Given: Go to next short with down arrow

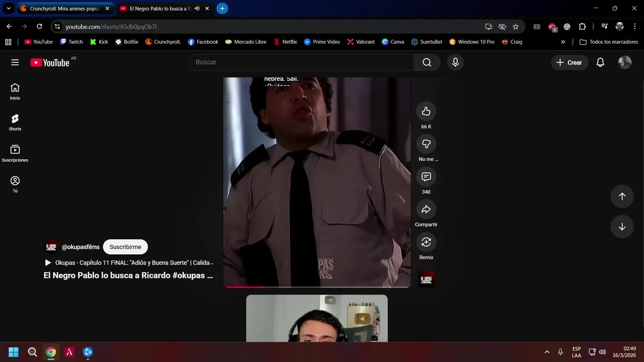Looking at the screenshot, I should point(622,227).
